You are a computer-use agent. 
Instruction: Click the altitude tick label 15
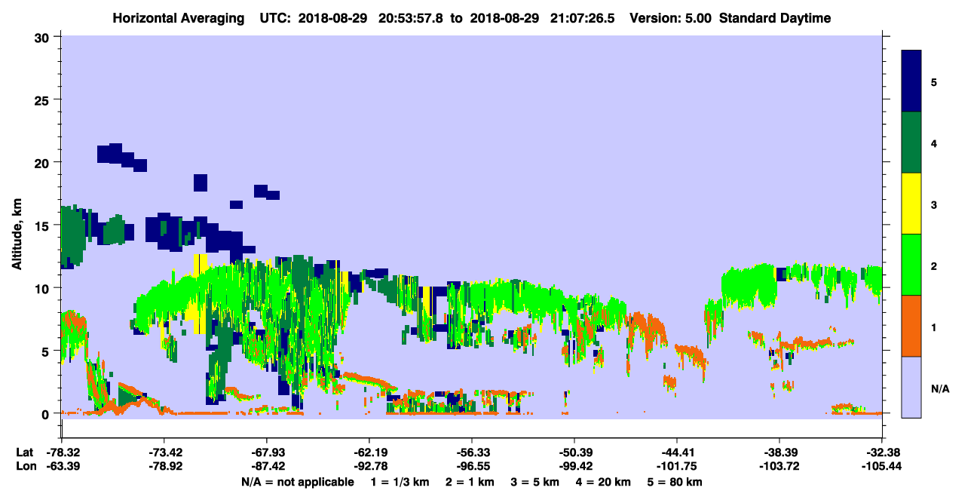tap(44, 225)
